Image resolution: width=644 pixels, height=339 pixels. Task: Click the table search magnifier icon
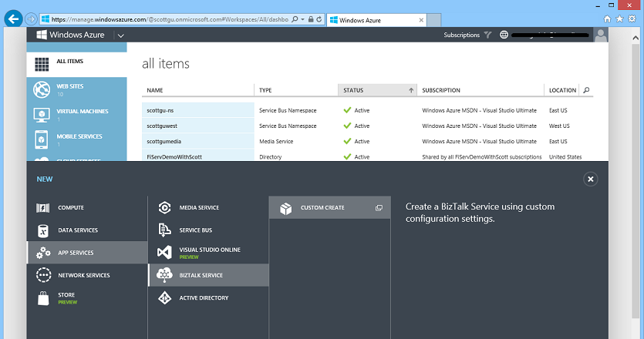point(586,90)
